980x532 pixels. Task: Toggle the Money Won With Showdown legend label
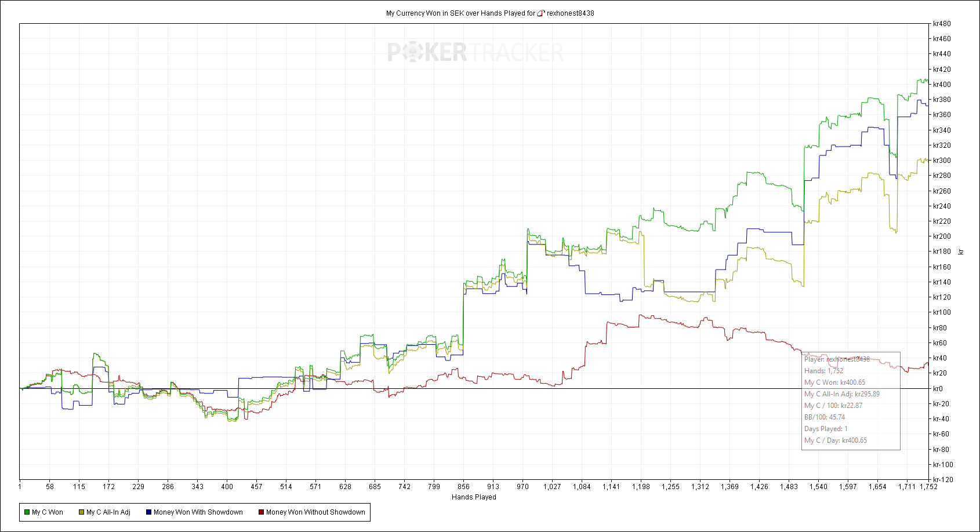click(198, 512)
